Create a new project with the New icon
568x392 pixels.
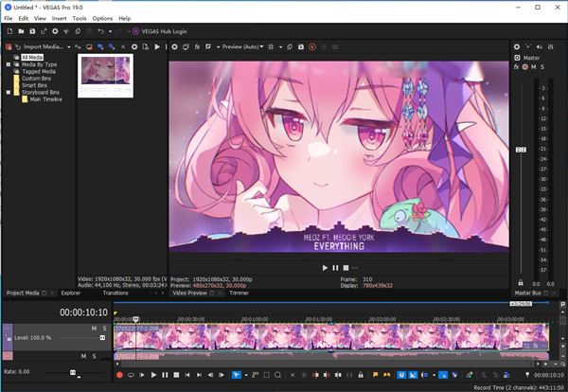pyautogui.click(x=9, y=31)
